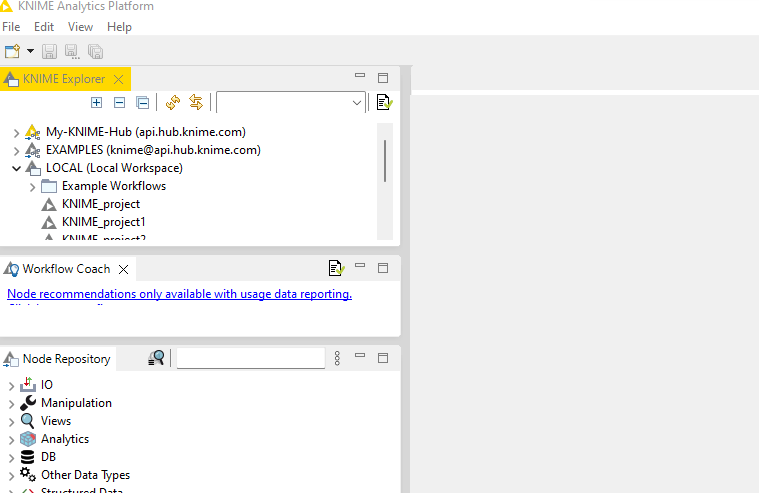Viewport: 759px width, 493px height.
Task: Select the IO category label
Action: tap(46, 385)
